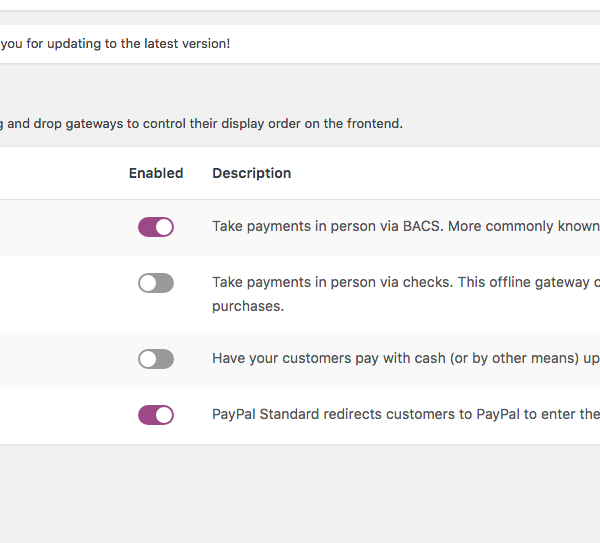Screen dimensions: 600x543
Task: Click the Enabled column header
Action: tap(156, 173)
